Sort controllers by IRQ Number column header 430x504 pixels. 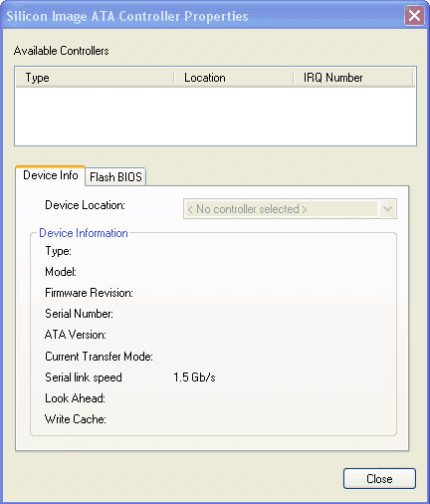[353, 78]
